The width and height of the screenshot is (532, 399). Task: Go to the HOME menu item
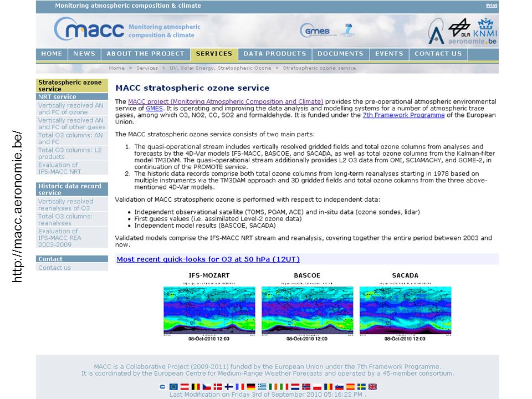(x=52, y=54)
